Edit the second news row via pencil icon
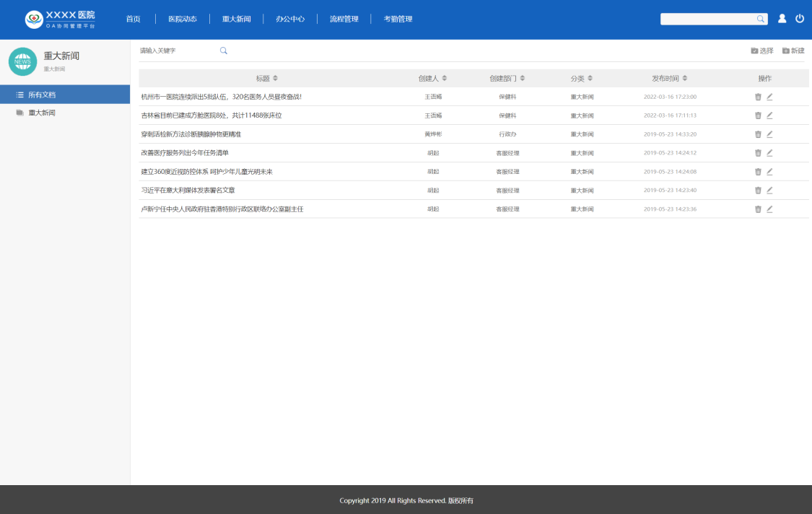 [x=769, y=116]
